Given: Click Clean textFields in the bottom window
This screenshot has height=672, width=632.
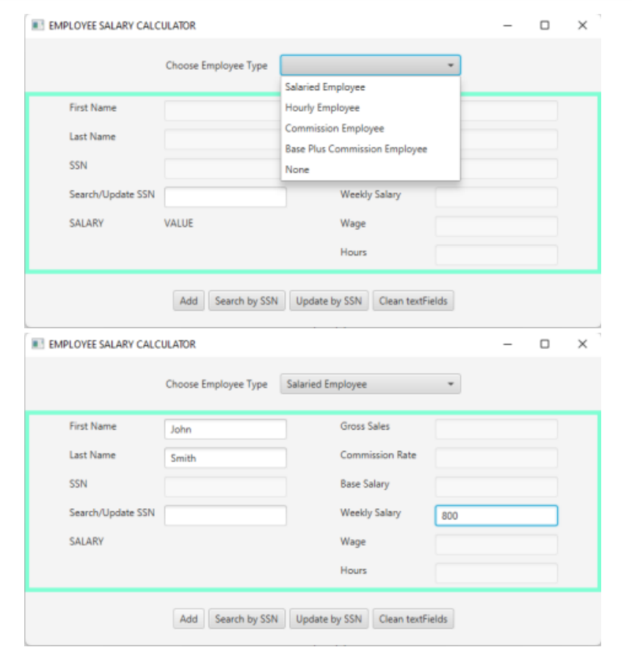Looking at the screenshot, I should click(x=413, y=619).
